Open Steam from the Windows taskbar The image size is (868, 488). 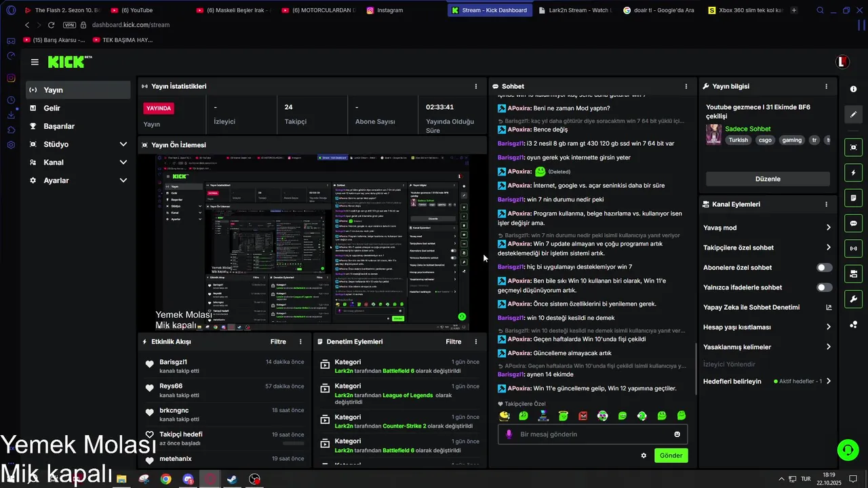[232, 479]
